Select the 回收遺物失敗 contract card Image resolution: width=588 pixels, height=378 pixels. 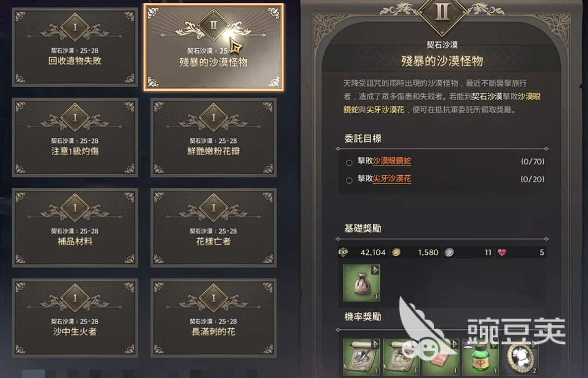pyautogui.click(x=75, y=47)
